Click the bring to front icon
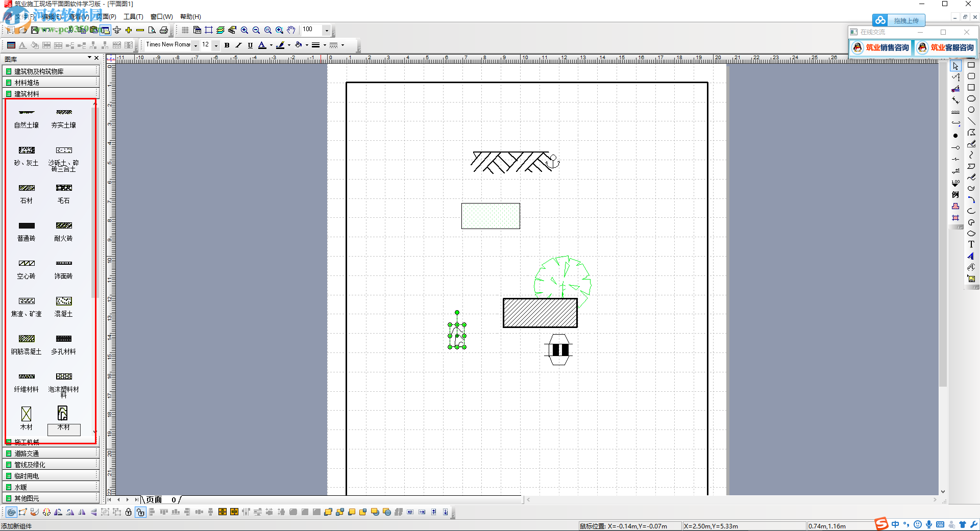Screen dimensions: 980x531 (x=328, y=512)
